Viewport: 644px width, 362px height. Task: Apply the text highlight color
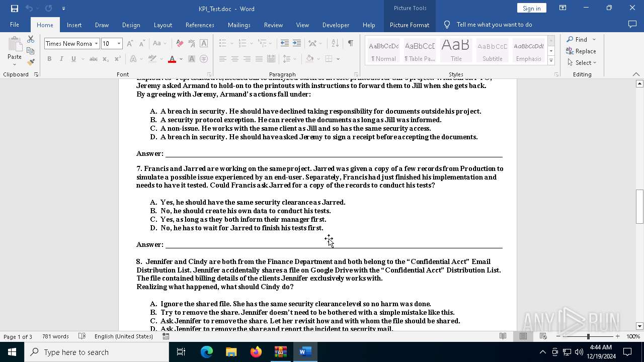coord(152,59)
